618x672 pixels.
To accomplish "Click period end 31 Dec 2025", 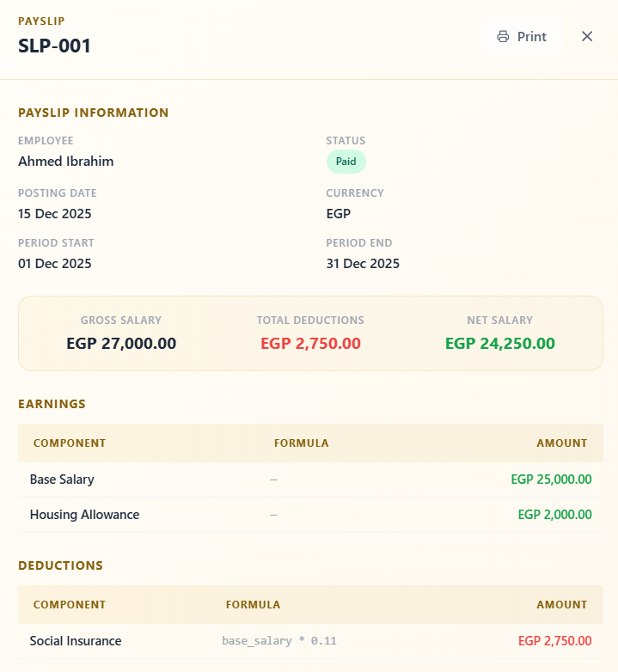I will [363, 264].
